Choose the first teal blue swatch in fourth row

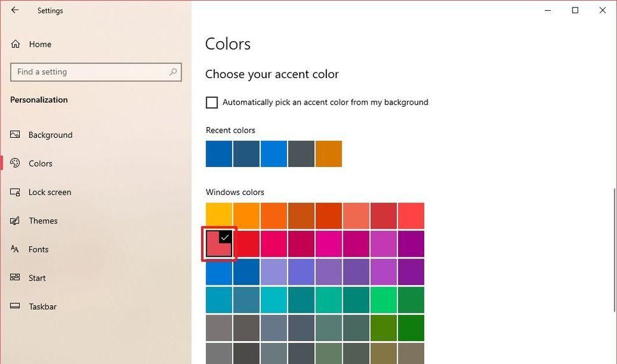click(x=219, y=300)
